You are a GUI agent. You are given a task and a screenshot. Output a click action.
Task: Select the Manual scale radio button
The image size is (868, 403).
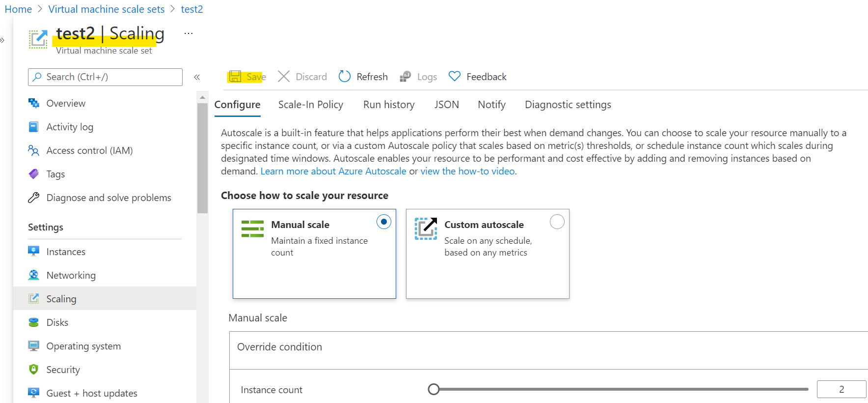click(x=384, y=222)
